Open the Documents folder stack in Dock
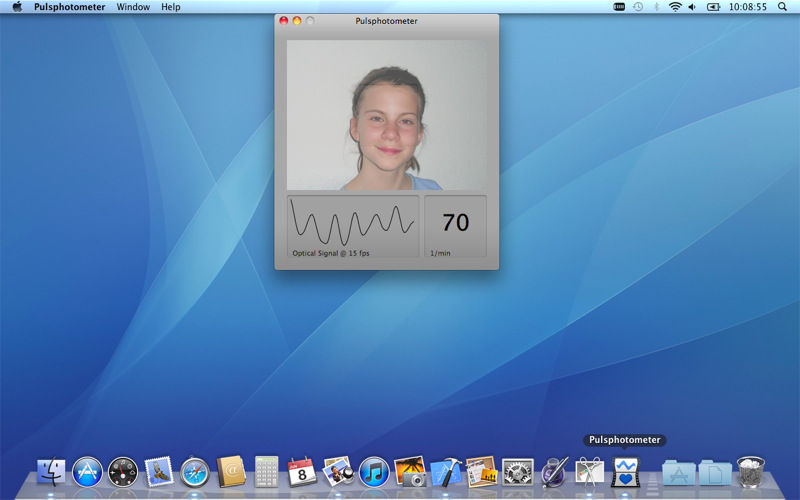The height and width of the screenshot is (500, 800). click(715, 472)
